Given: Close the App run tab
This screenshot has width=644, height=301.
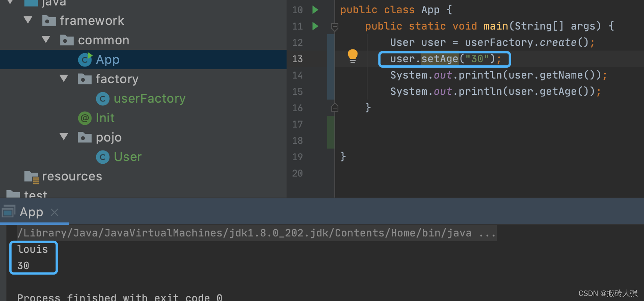Looking at the screenshot, I should pyautogui.click(x=55, y=212).
